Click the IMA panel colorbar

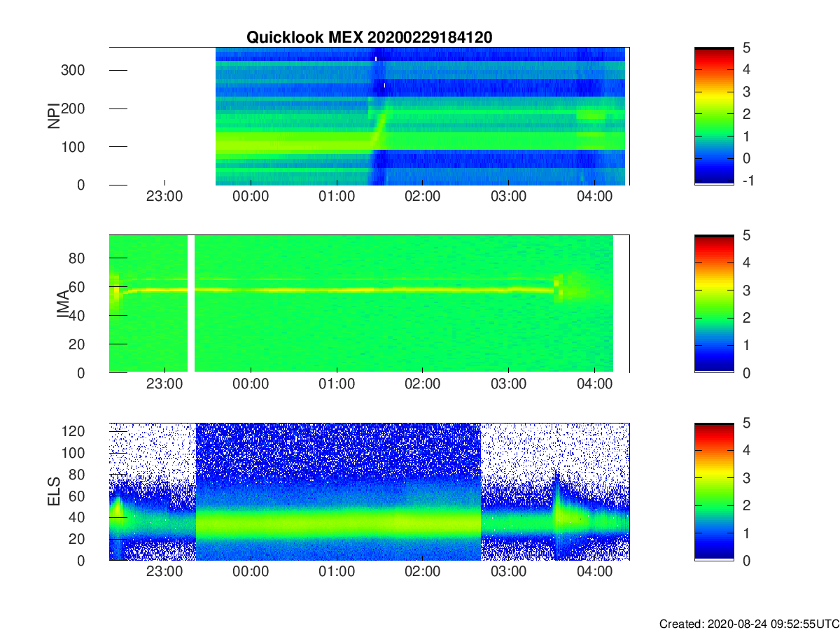pos(714,304)
